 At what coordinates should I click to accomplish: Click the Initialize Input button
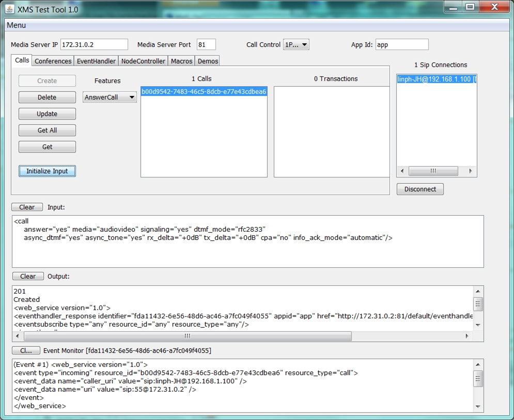[47, 171]
